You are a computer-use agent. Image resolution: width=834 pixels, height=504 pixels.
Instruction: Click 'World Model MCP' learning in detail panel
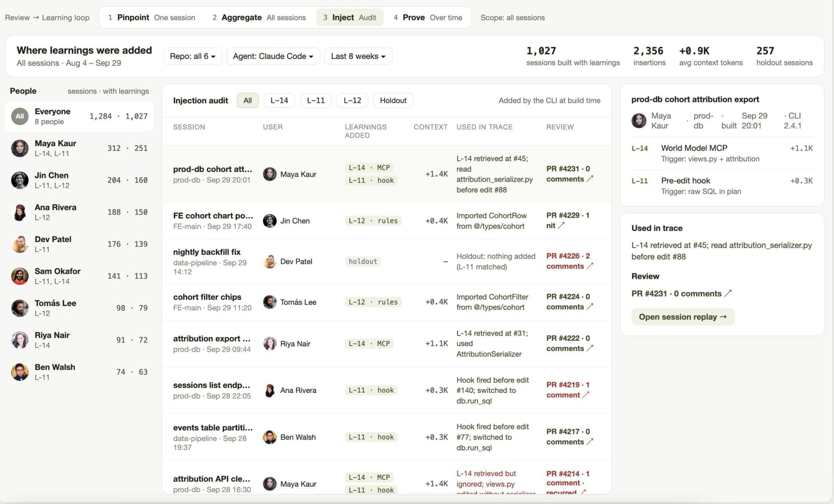pyautogui.click(x=694, y=148)
